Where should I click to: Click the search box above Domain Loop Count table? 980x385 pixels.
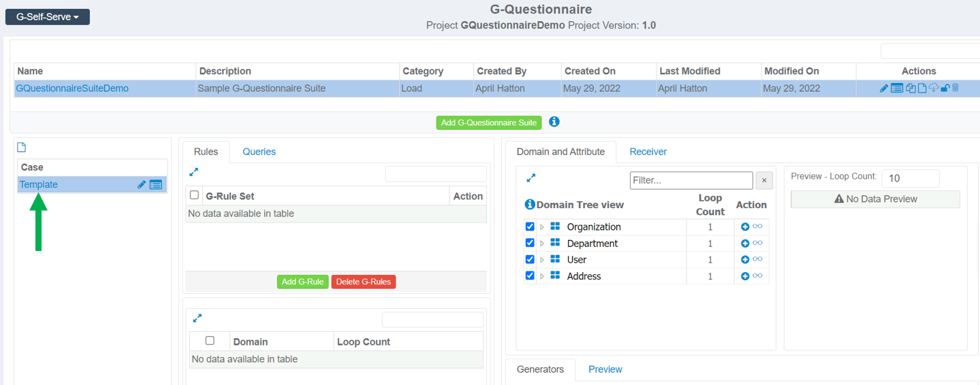432,320
